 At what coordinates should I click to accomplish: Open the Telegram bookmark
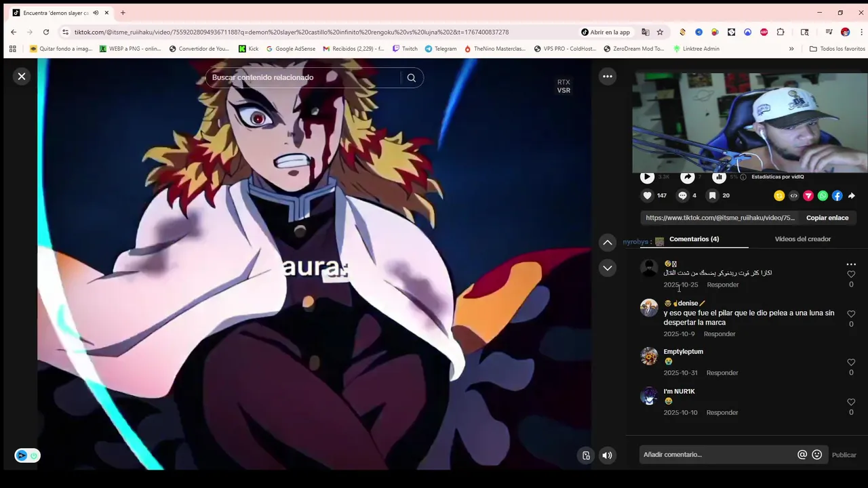(441, 49)
